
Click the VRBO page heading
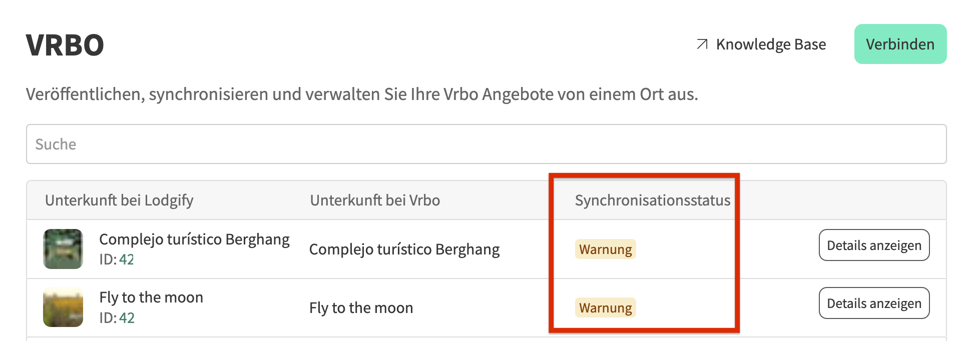coord(65,45)
